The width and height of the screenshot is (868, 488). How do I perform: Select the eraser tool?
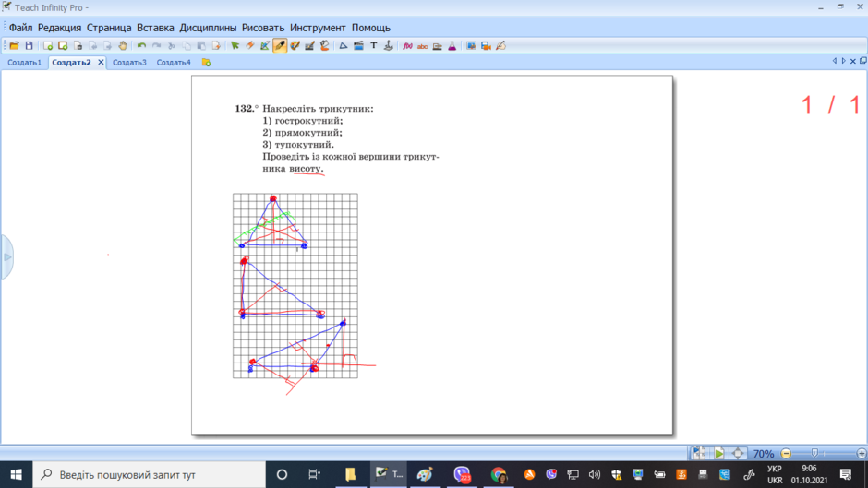[249, 46]
